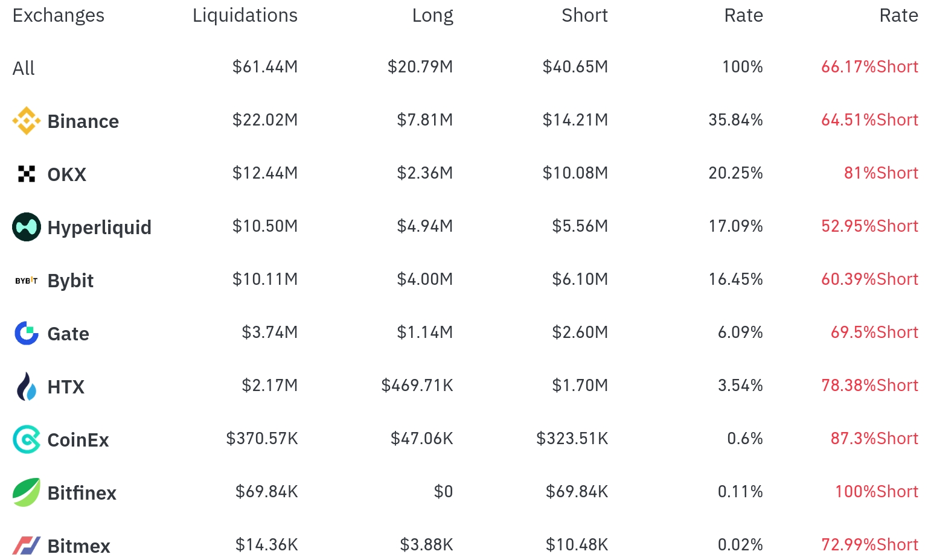Open the Binance exchange name link
The width and height of the screenshot is (931, 560).
point(83,121)
